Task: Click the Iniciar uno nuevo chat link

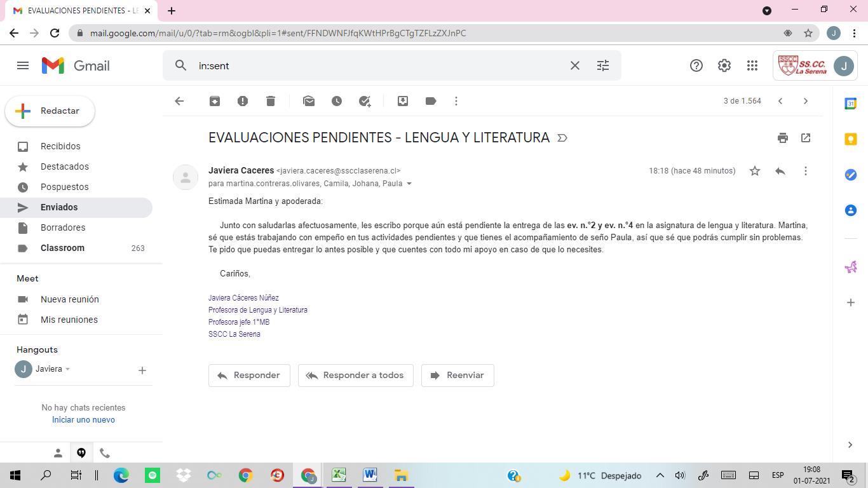Action: coord(83,420)
